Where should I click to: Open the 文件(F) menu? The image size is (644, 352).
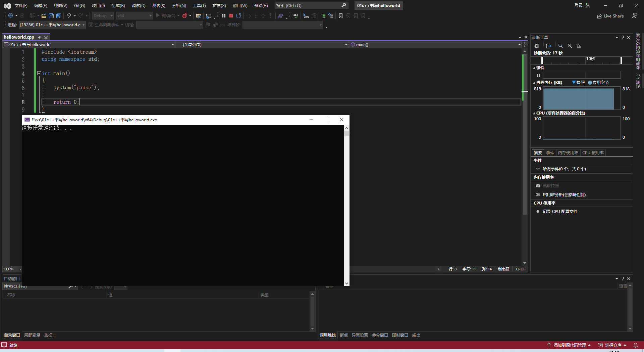(x=21, y=5)
